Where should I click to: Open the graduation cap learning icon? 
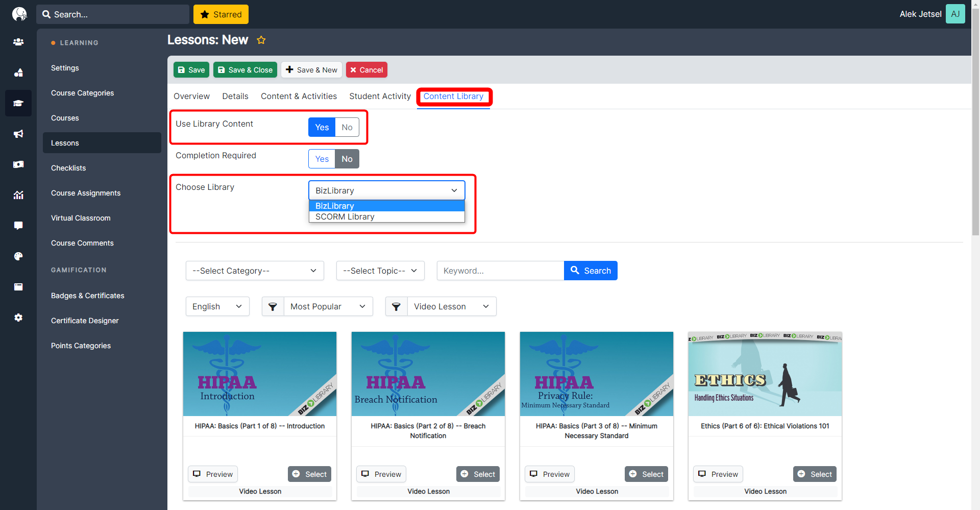(18, 103)
